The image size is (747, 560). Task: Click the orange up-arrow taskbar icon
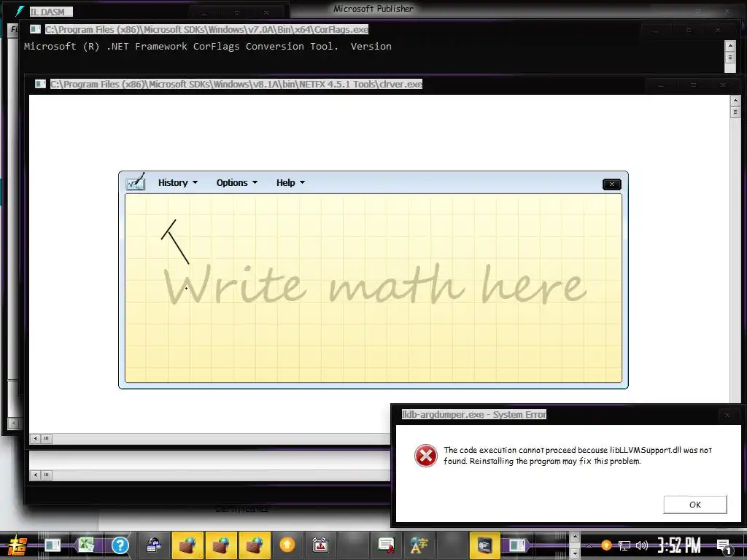[x=287, y=544]
